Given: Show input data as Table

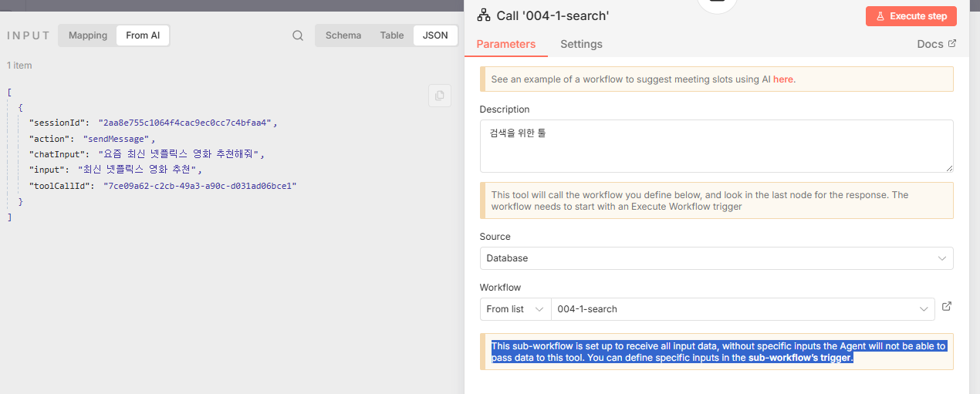Looking at the screenshot, I should [x=392, y=35].
